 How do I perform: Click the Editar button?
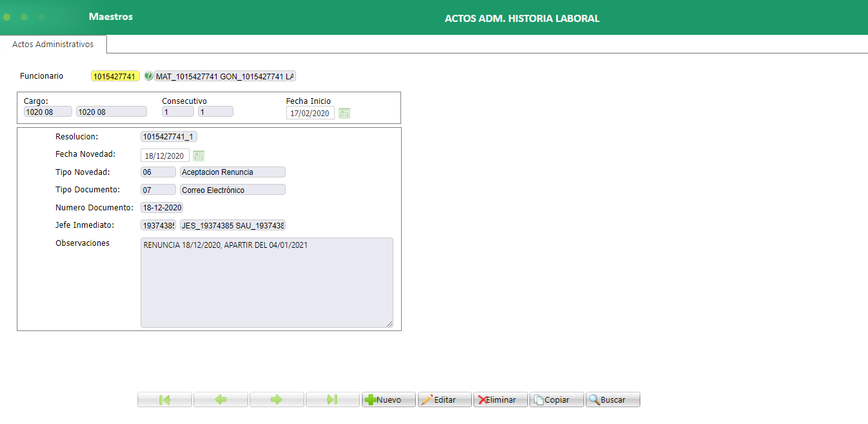pyautogui.click(x=445, y=400)
